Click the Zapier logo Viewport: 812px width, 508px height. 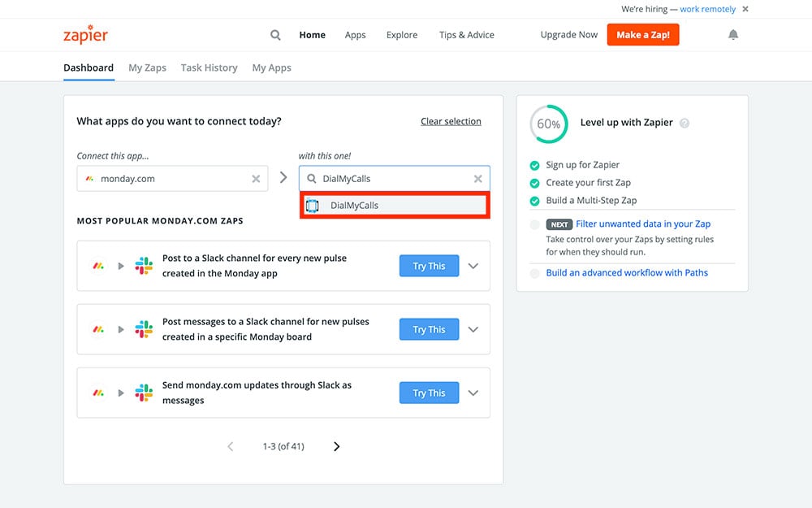click(x=85, y=35)
